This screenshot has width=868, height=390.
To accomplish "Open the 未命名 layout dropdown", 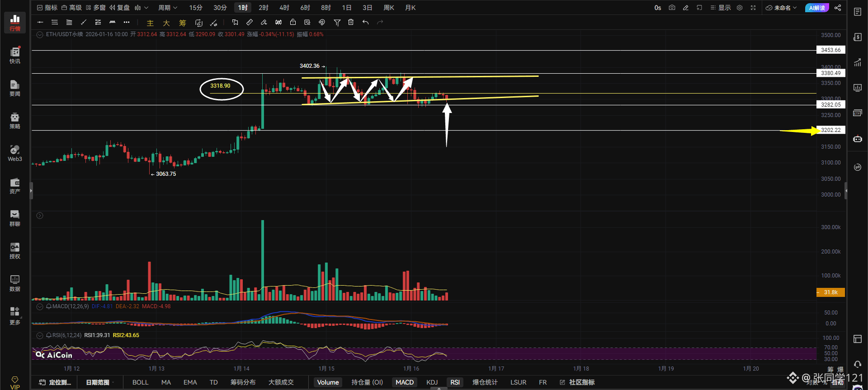I will 782,8.
